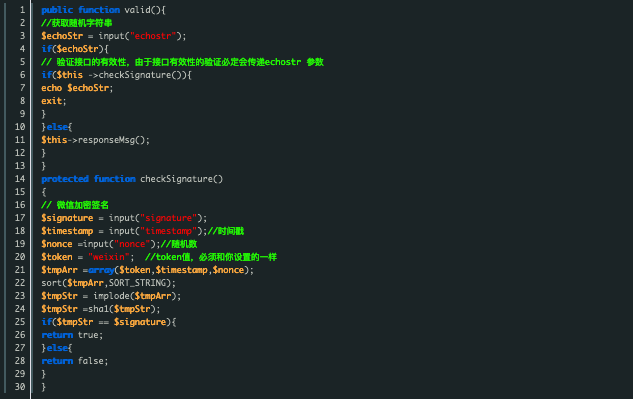
Task: Click line number 14 in the gutter
Action: 20,178
